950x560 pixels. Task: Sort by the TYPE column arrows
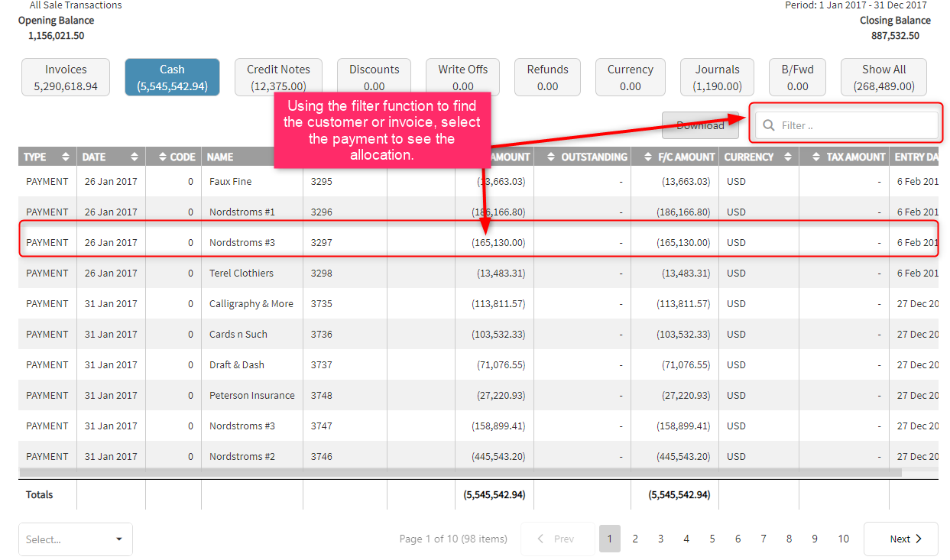(x=66, y=157)
